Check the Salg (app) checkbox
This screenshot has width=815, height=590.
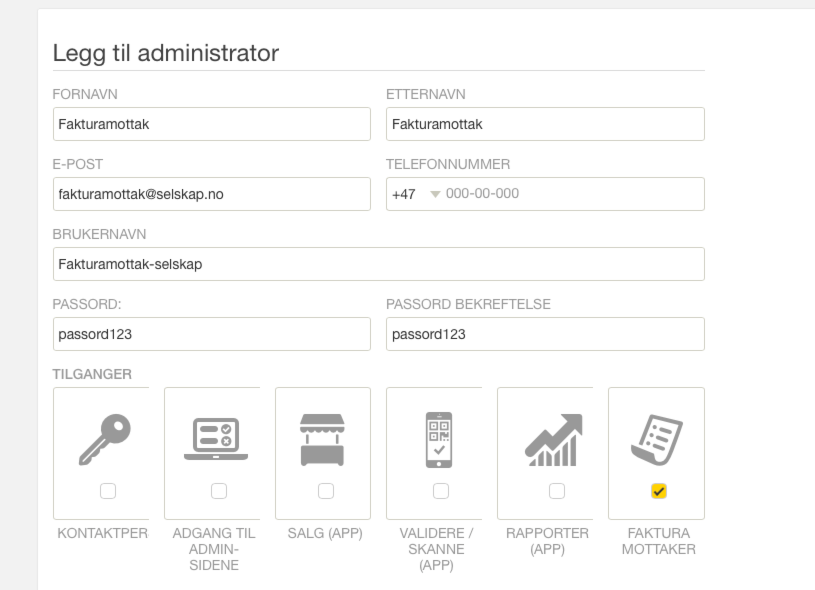[x=326, y=491]
